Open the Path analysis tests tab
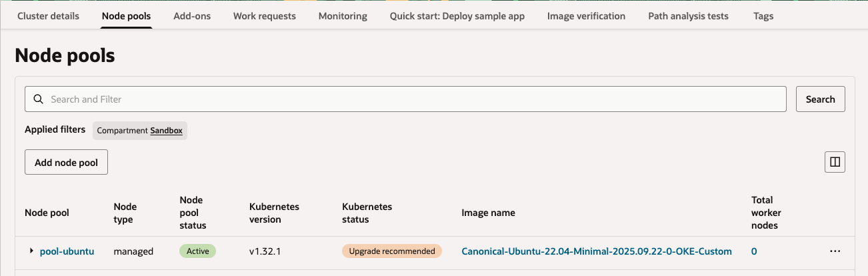The image size is (868, 276). pos(688,16)
